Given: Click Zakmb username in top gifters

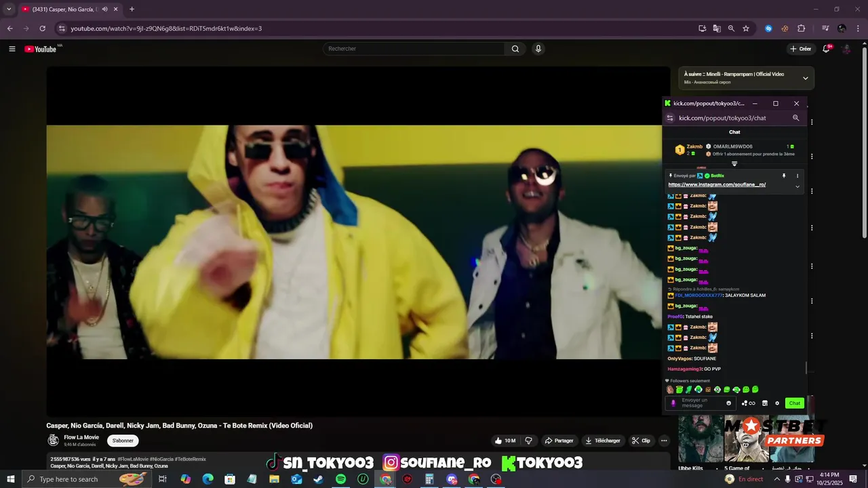Looking at the screenshot, I should (694, 146).
